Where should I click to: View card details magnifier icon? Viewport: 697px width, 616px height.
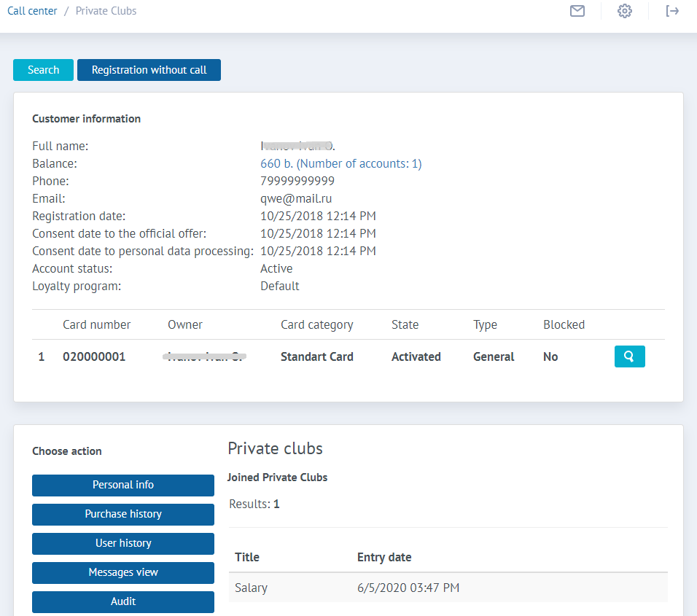click(629, 356)
